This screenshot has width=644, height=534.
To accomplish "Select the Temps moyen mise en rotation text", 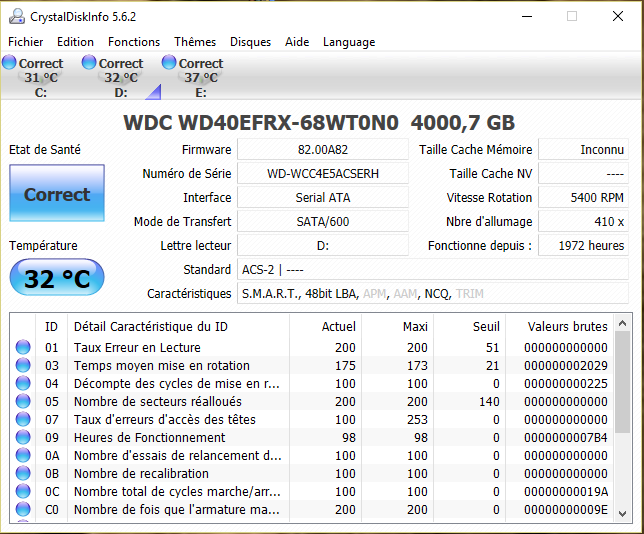I will tap(162, 366).
